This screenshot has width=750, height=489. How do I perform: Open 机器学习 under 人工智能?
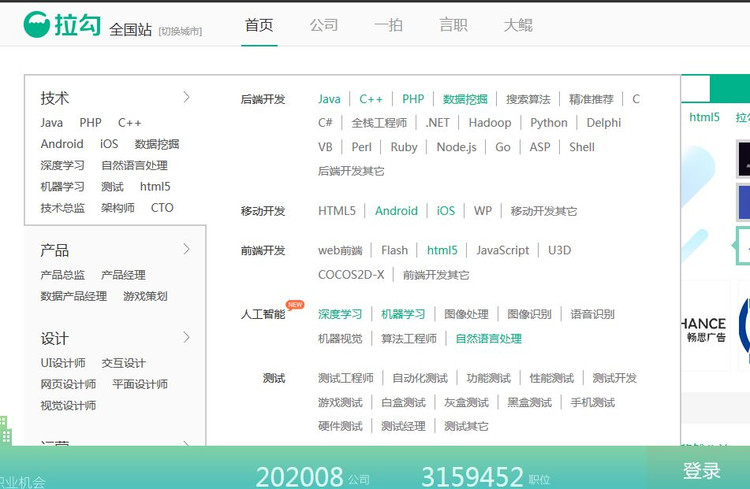point(403,314)
